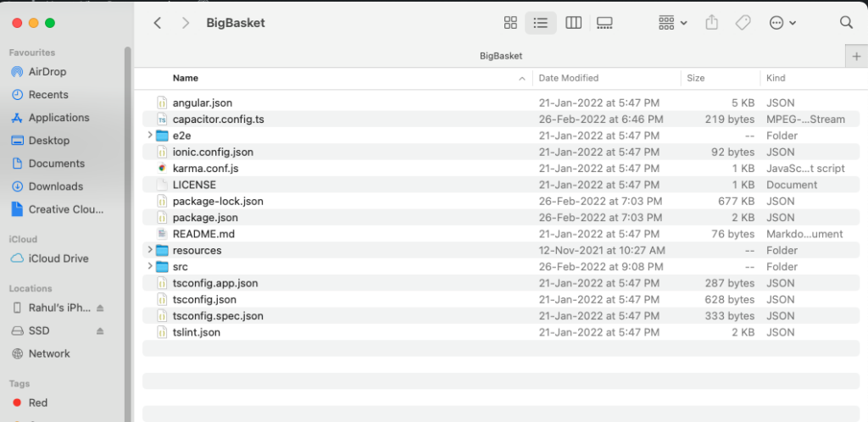
Task: Click the Share toolbar icon
Action: (712, 23)
